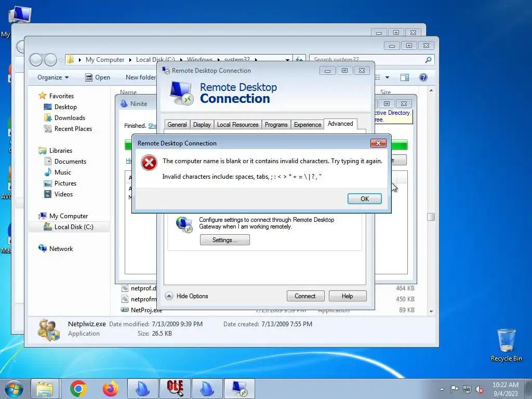Click the Remote Desktop Gateway globe icon
This screenshot has height=399, width=532.
click(x=184, y=224)
